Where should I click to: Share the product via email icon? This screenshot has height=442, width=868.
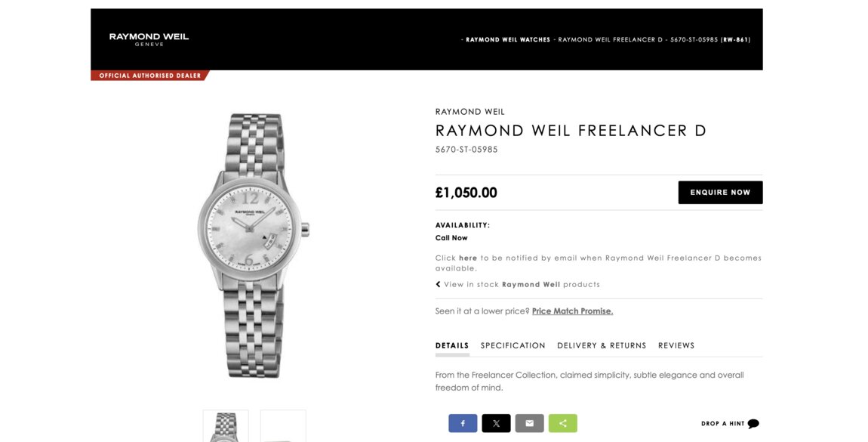pyautogui.click(x=529, y=423)
